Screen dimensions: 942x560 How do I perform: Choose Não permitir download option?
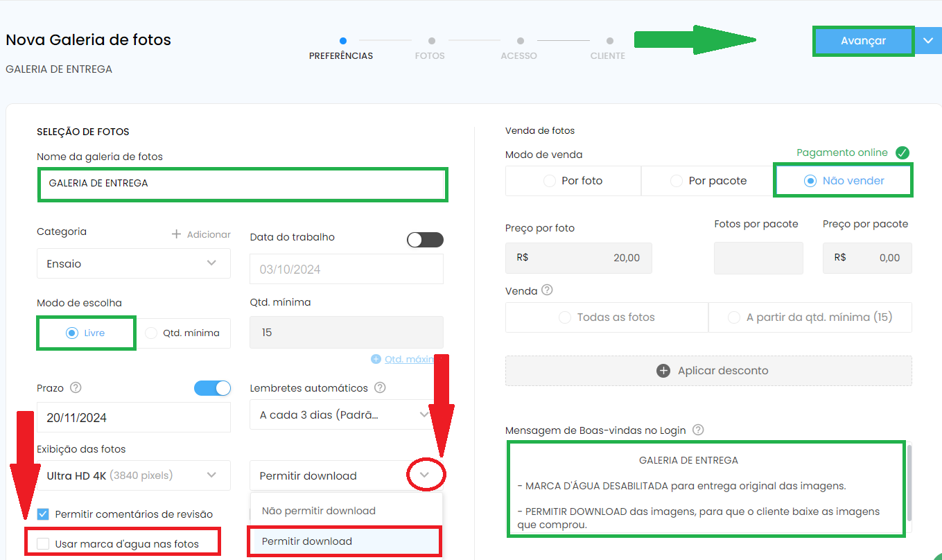[346, 511]
